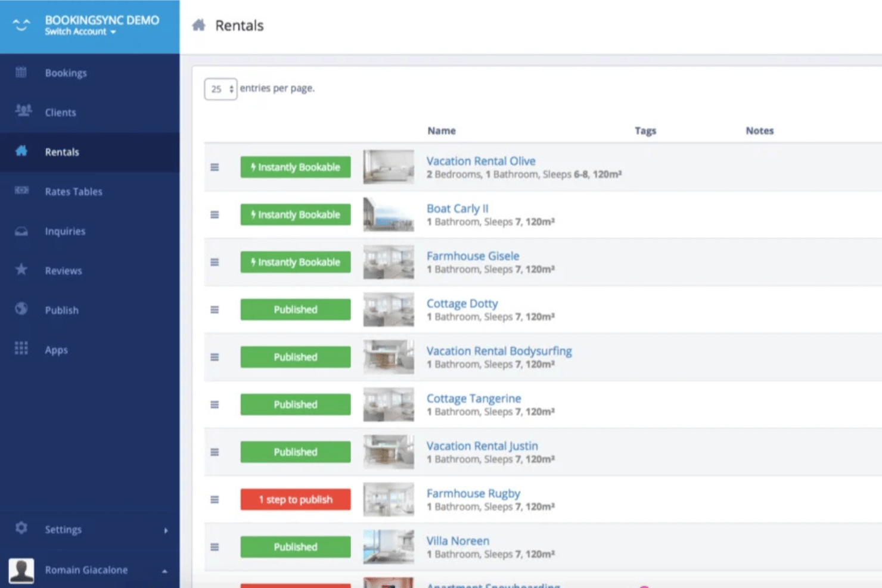Expand the Settings submenu arrow
The width and height of the screenshot is (882, 588).
point(166,530)
